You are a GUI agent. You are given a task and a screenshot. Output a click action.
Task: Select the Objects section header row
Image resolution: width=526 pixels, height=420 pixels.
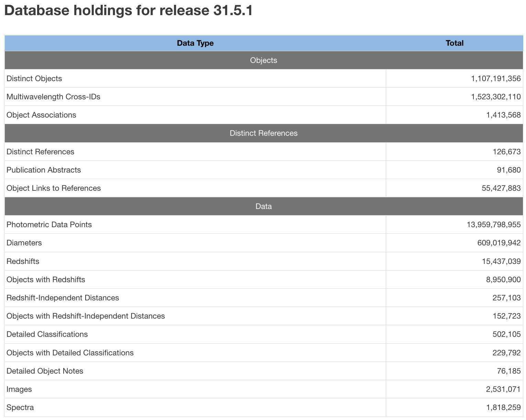point(264,60)
